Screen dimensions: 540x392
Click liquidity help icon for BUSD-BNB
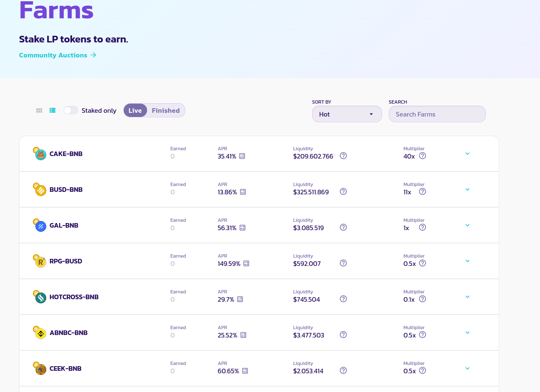click(343, 191)
